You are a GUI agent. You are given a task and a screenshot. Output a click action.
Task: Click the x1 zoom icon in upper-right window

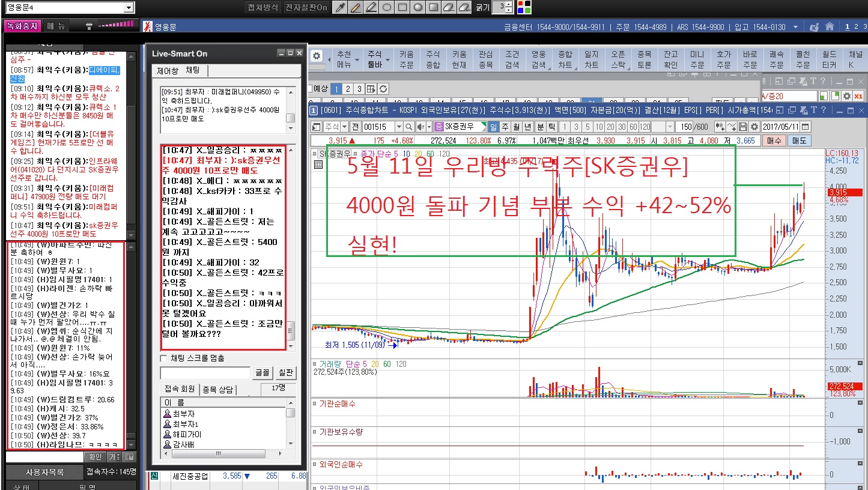click(858, 96)
